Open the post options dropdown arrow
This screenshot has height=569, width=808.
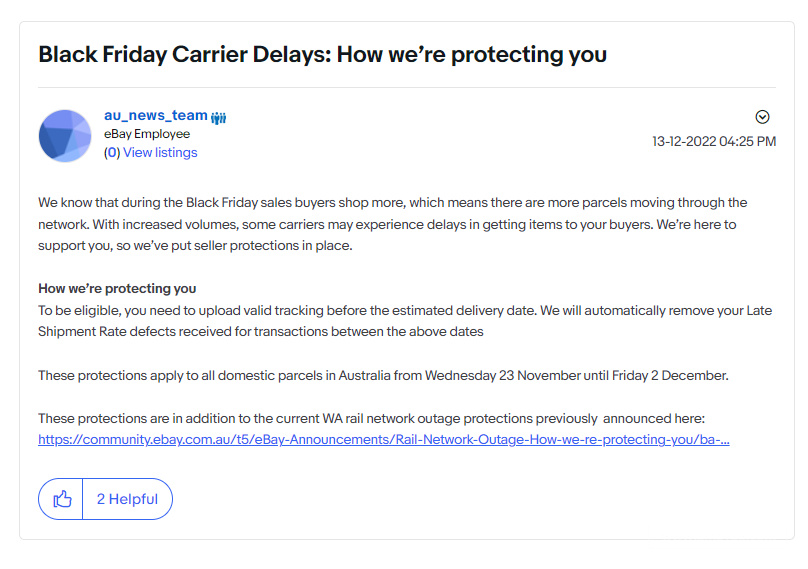[x=763, y=117]
